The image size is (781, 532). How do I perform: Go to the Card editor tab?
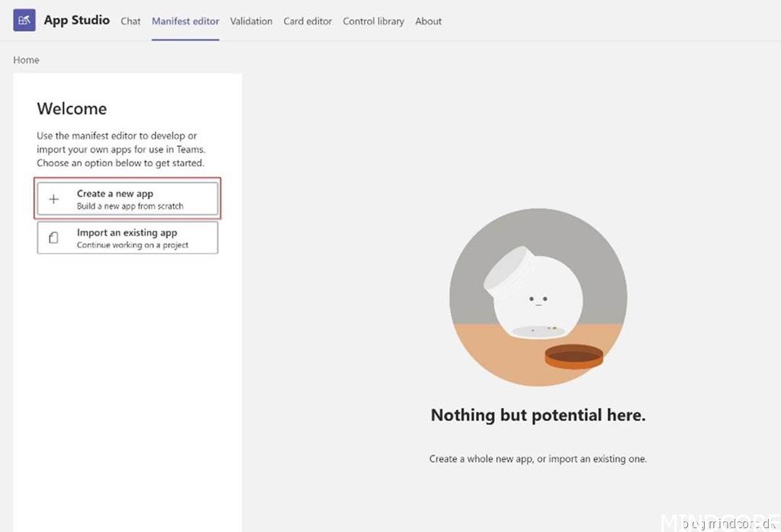click(307, 21)
